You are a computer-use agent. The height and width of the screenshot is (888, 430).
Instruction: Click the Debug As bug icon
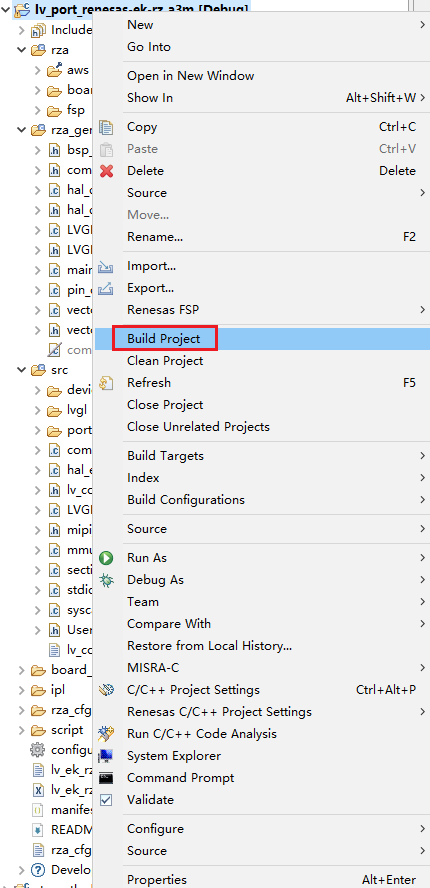(x=106, y=580)
